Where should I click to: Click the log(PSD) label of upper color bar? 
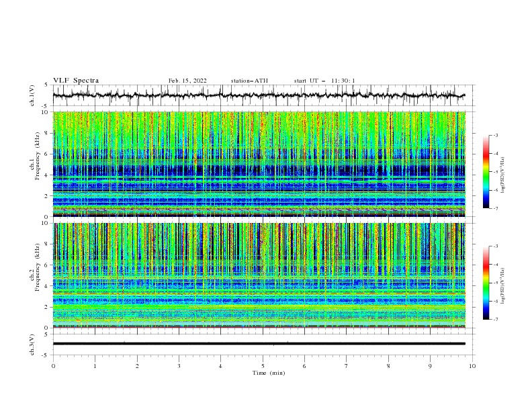click(x=503, y=175)
